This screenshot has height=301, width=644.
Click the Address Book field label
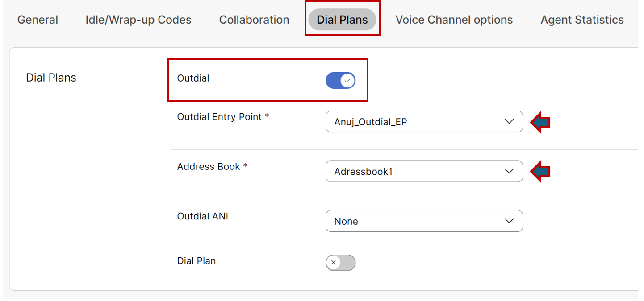click(209, 167)
